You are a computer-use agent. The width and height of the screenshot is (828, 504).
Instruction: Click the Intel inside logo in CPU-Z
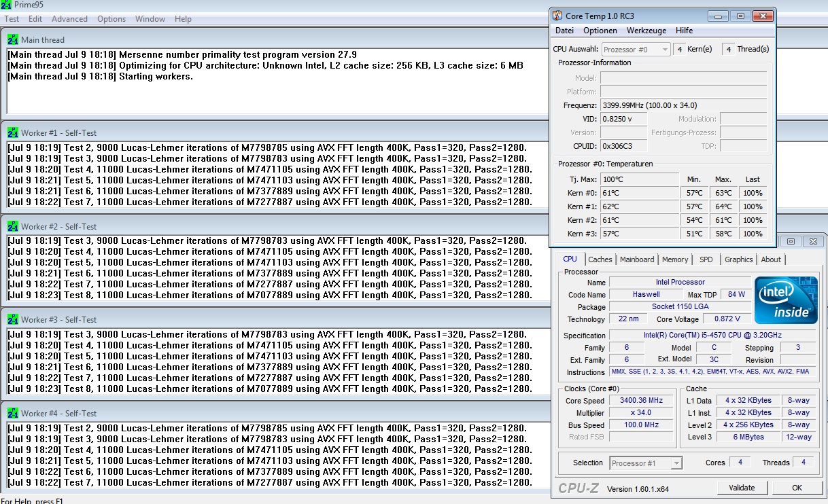[x=785, y=300]
